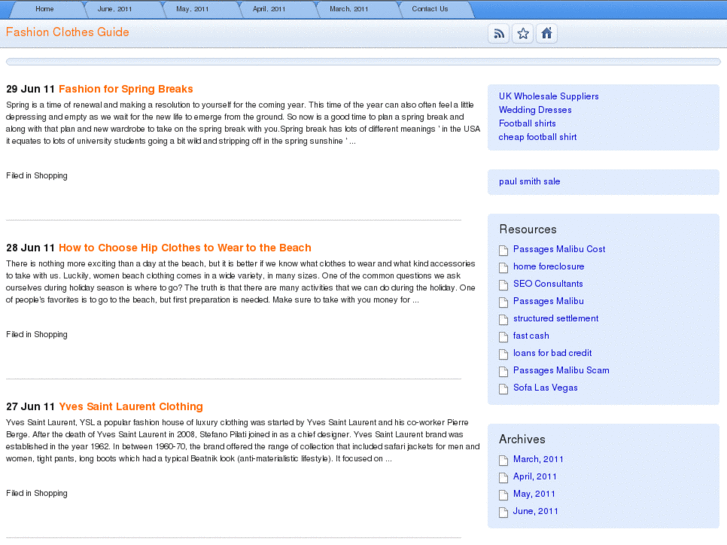Image resolution: width=727 pixels, height=545 pixels.
Task: Click page icon beside April, 2011 archive
Action: tap(504, 478)
